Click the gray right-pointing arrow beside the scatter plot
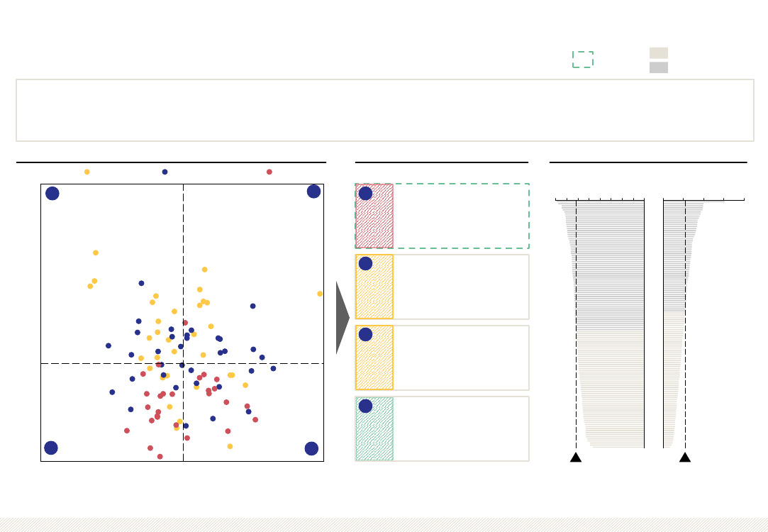The height and width of the screenshot is (532, 768). [343, 318]
